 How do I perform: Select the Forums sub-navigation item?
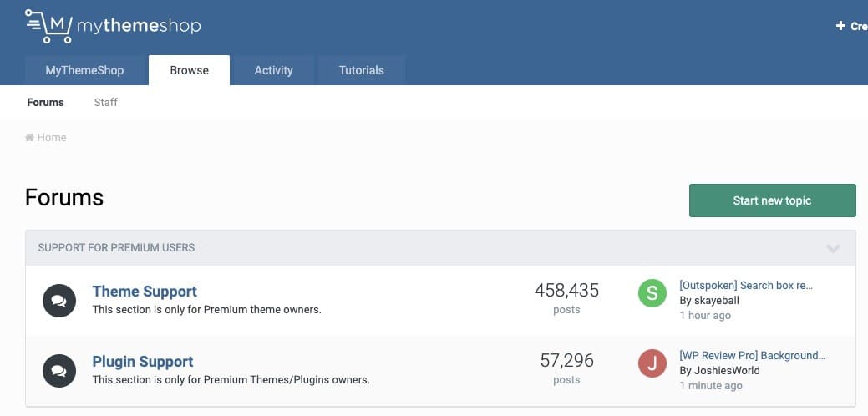[45, 103]
